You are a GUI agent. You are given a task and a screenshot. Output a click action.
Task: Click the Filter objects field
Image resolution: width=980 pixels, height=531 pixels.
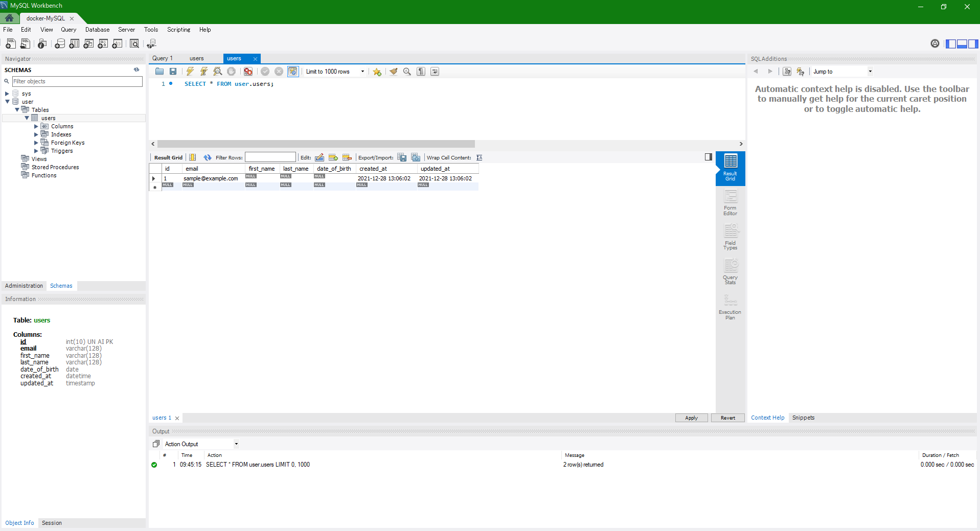click(77, 81)
